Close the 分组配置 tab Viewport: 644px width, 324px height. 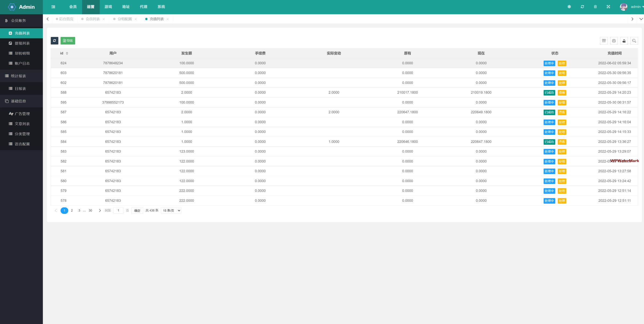pyautogui.click(x=136, y=19)
